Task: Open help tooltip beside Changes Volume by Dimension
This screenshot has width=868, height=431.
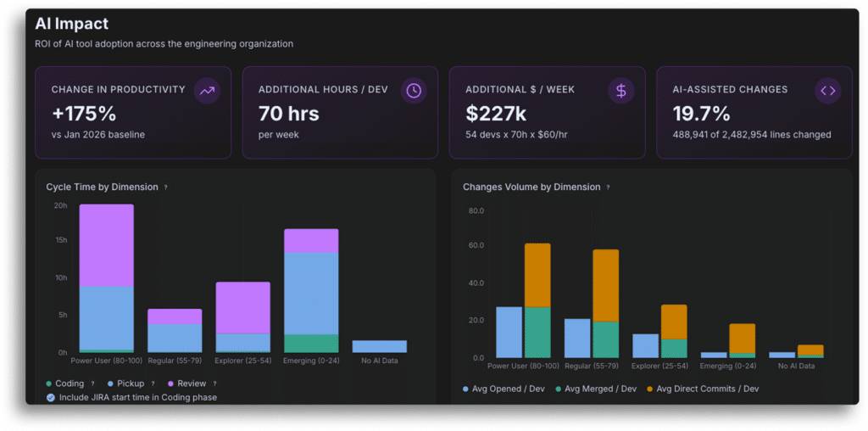Action: point(608,188)
